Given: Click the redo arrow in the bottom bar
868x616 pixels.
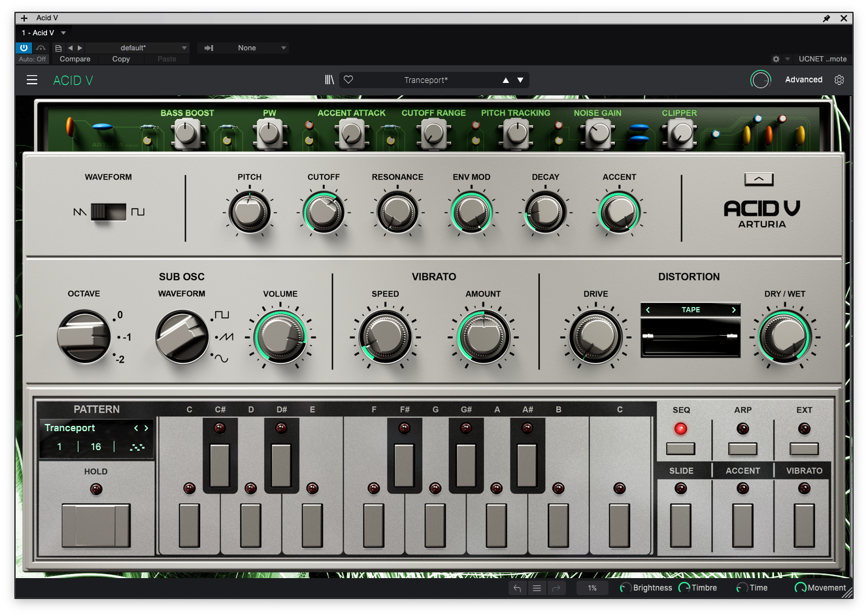Looking at the screenshot, I should (556, 588).
